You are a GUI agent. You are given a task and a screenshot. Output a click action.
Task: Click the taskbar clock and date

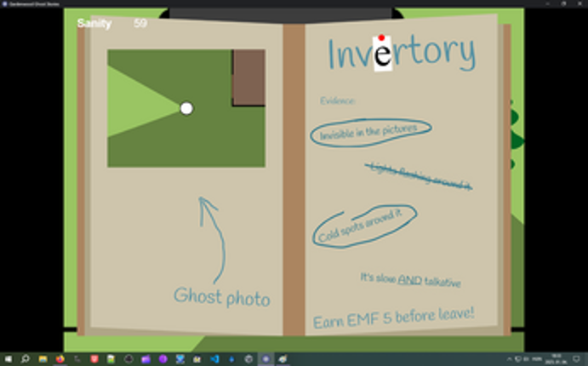coord(556,359)
